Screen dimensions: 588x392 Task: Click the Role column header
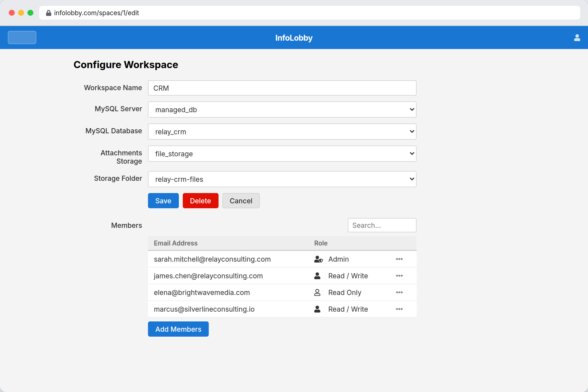[x=321, y=243]
